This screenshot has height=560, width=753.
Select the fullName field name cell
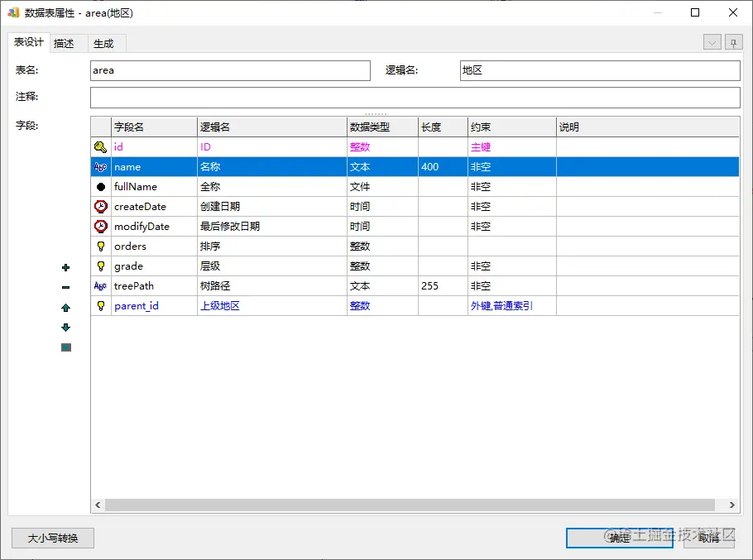click(154, 187)
